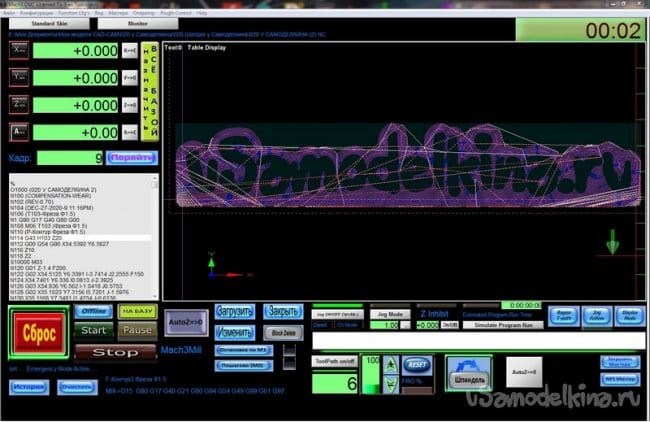Click the Перейти go-to-line button
This screenshot has width=650, height=422.
coord(131,158)
